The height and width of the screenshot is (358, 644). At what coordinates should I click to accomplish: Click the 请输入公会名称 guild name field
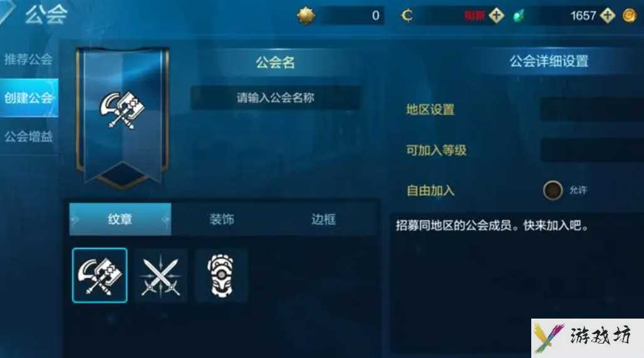tap(276, 98)
